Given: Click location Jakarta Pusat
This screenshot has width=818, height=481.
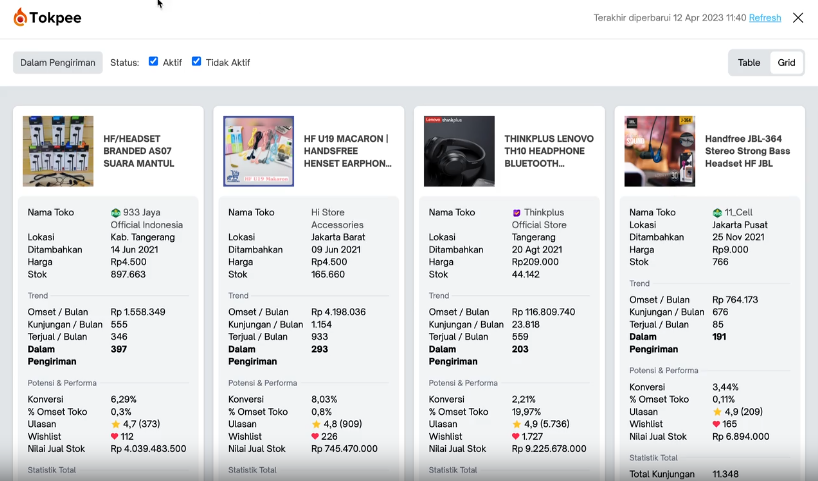Looking at the screenshot, I should pos(740,225).
